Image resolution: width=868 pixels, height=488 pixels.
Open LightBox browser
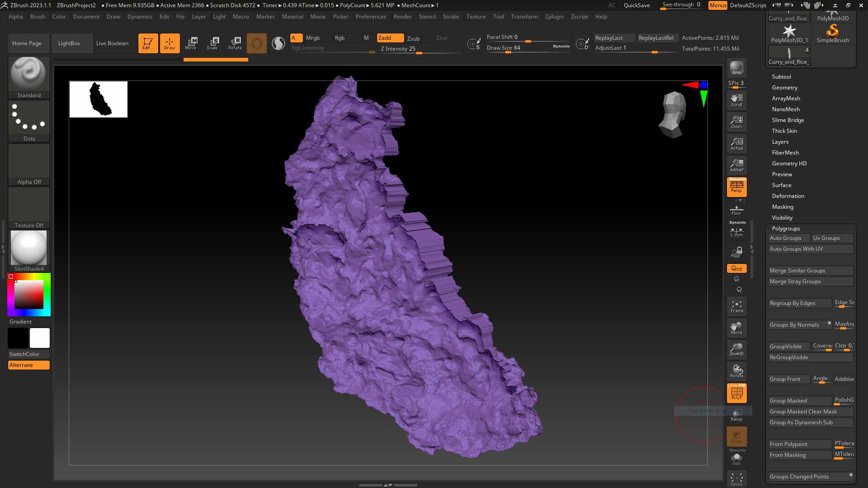pos(69,43)
